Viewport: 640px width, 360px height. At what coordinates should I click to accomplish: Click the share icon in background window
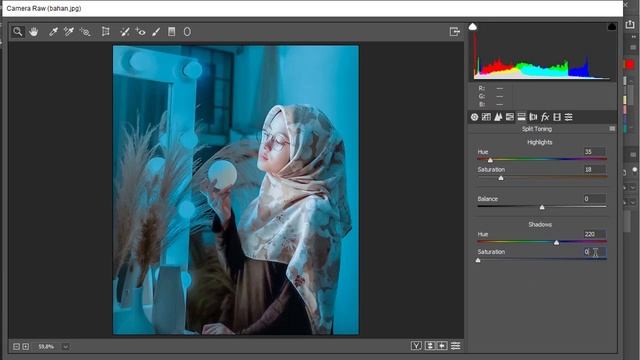(x=630, y=25)
